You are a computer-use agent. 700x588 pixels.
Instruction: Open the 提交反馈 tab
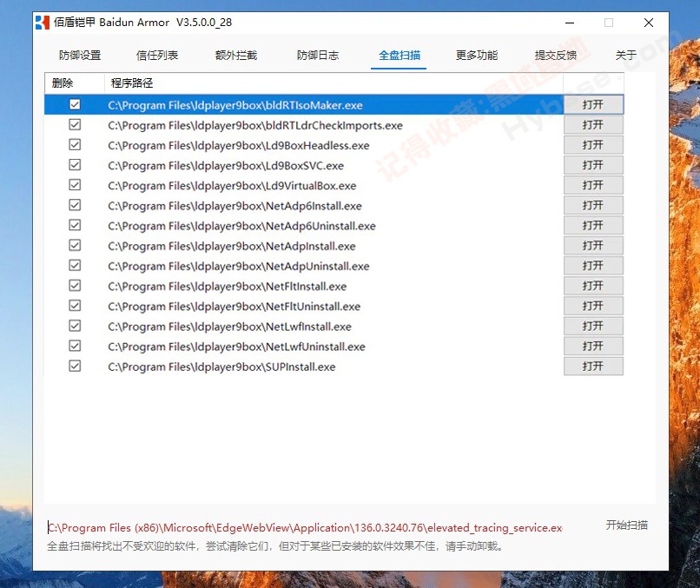pos(556,56)
